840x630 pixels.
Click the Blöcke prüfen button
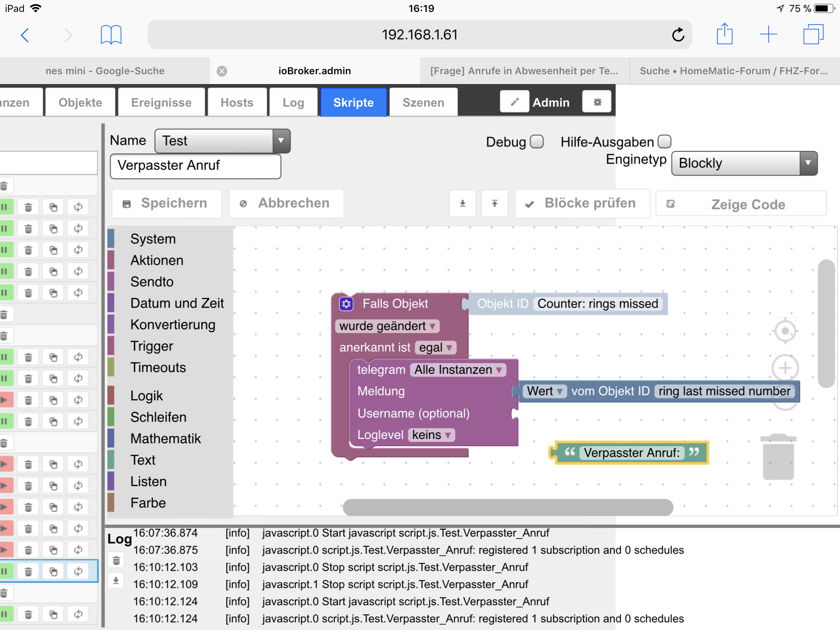(582, 203)
